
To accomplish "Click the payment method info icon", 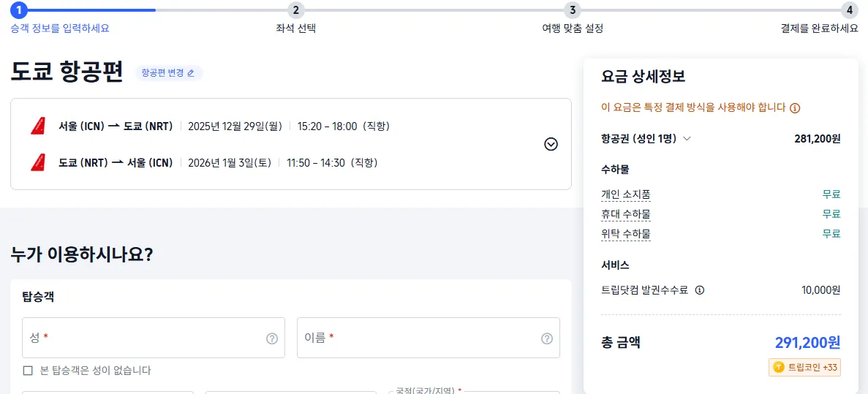I will (x=795, y=108).
